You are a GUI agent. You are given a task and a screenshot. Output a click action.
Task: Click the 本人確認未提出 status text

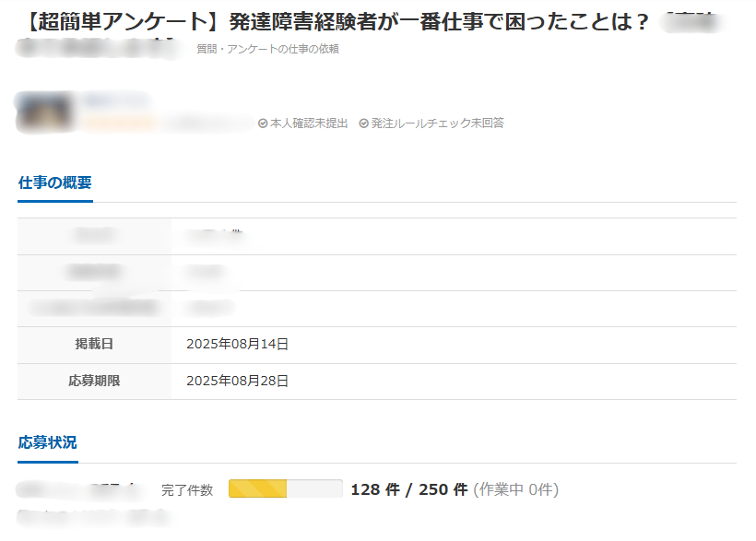308,123
